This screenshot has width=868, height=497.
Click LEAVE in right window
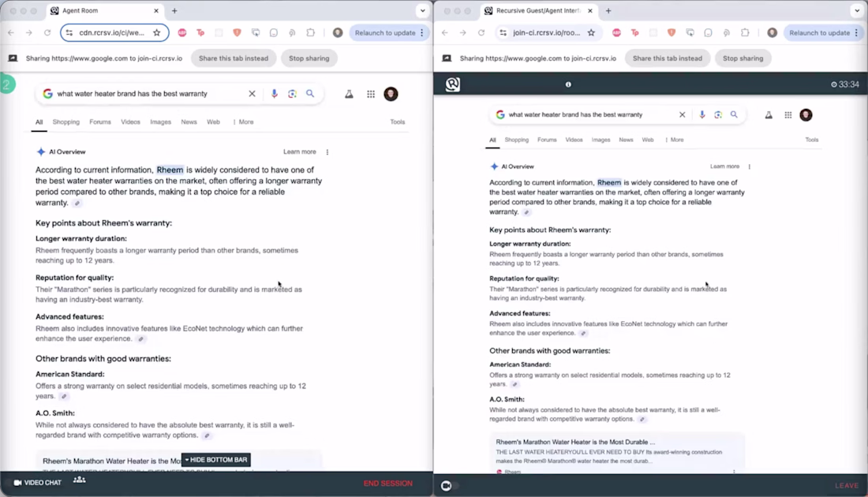click(847, 485)
